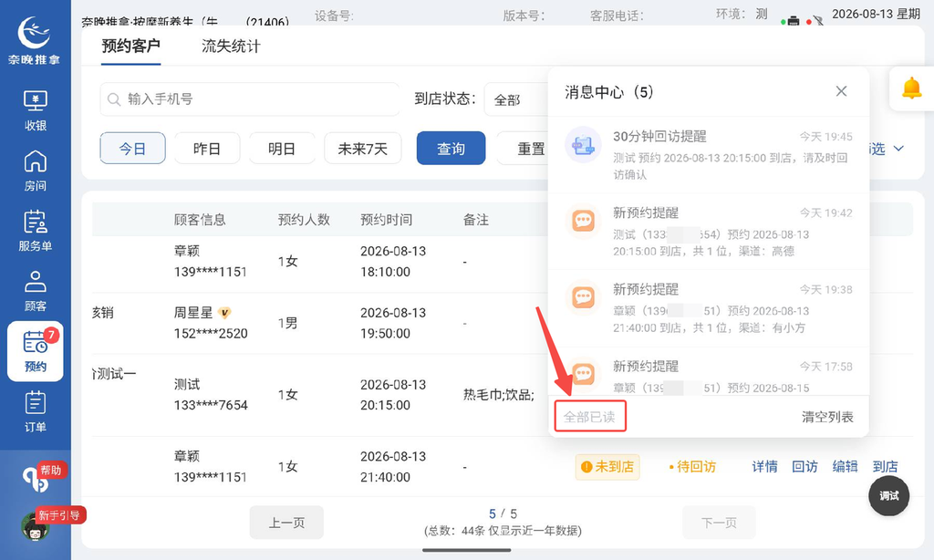This screenshot has width=934, height=560.
Task: Open the 今天 19:42 新预约提醒 message
Action: pyautogui.click(x=708, y=231)
